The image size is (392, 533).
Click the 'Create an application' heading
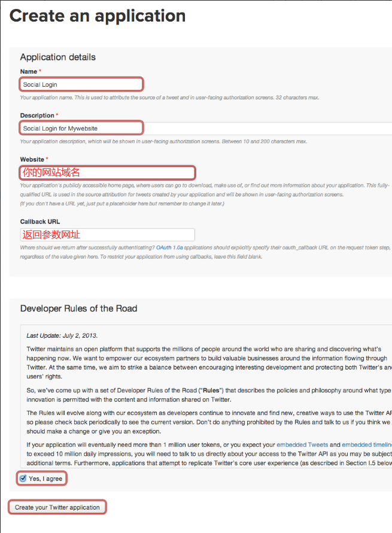pos(98,16)
